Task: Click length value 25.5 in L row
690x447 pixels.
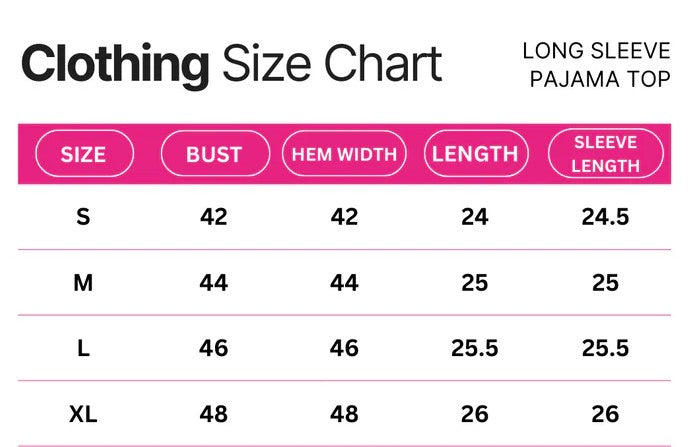Action: [475, 348]
